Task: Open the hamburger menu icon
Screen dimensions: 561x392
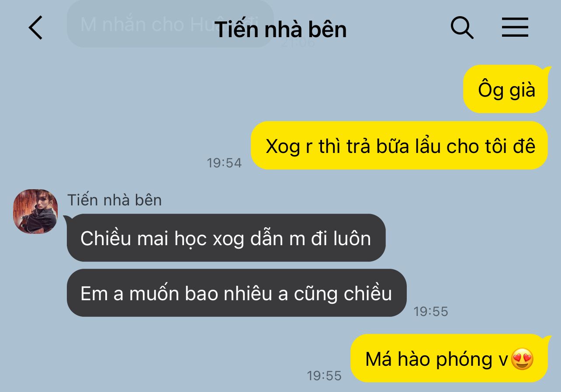Action: pyautogui.click(x=515, y=28)
